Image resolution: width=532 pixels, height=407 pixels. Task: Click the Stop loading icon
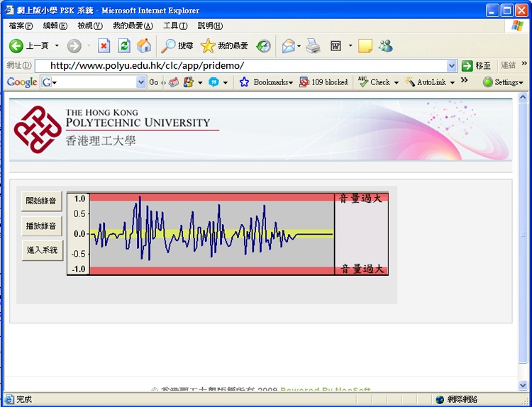104,46
